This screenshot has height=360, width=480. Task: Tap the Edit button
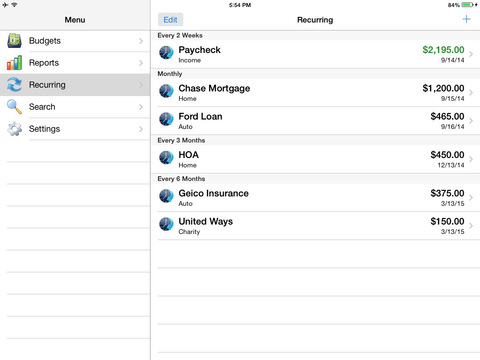170,20
